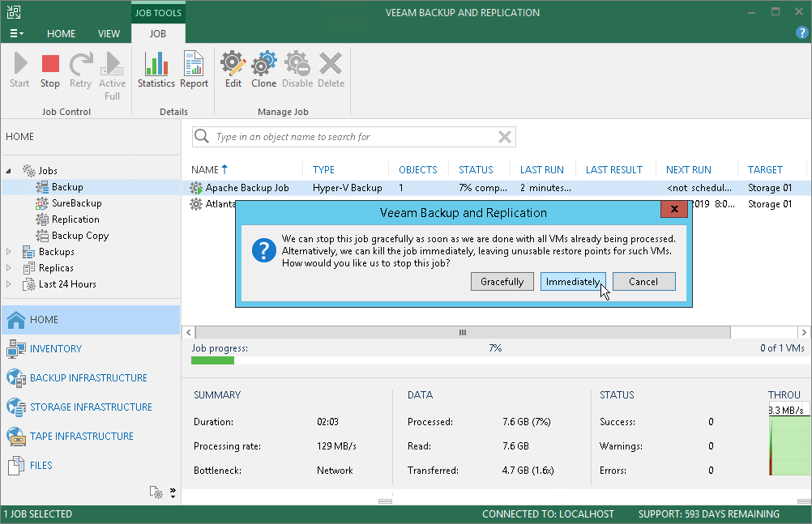Click the JOB TOOLS contextual tab

158,12
